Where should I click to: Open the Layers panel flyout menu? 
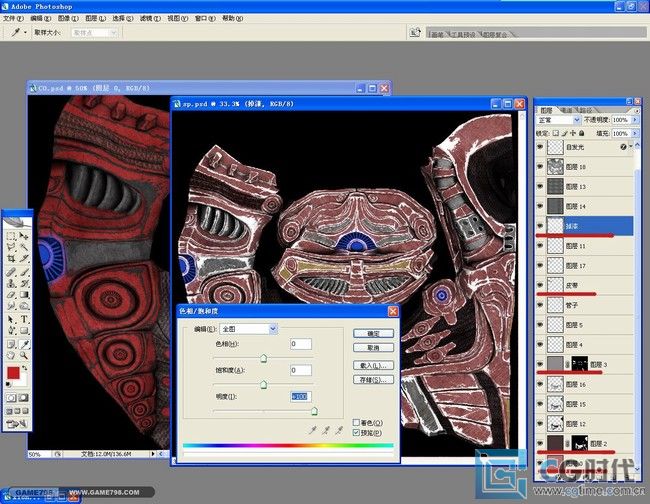(637, 110)
